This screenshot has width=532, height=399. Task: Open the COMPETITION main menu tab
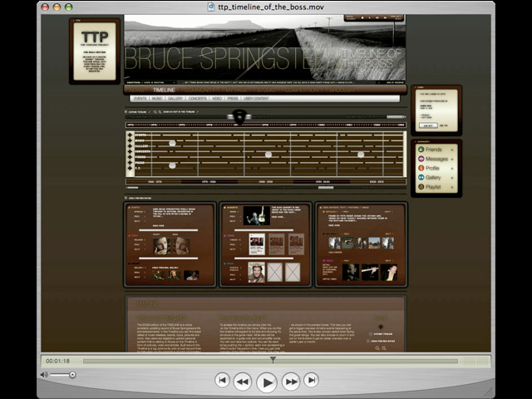(302, 90)
